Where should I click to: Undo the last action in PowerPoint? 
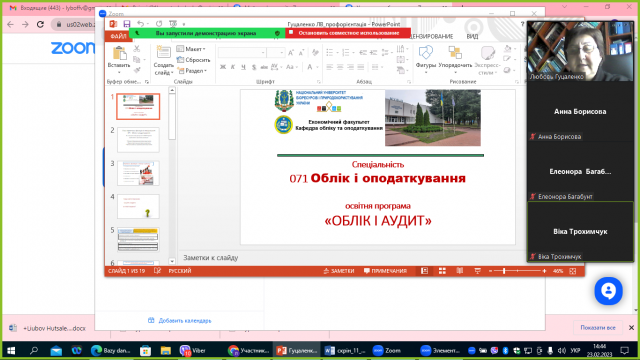(x=140, y=24)
